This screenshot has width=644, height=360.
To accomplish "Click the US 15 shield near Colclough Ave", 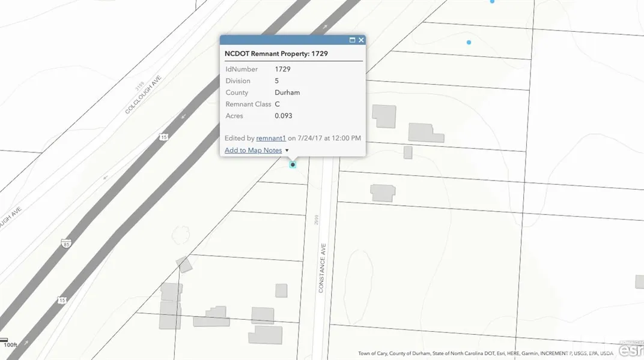I will point(163,137).
